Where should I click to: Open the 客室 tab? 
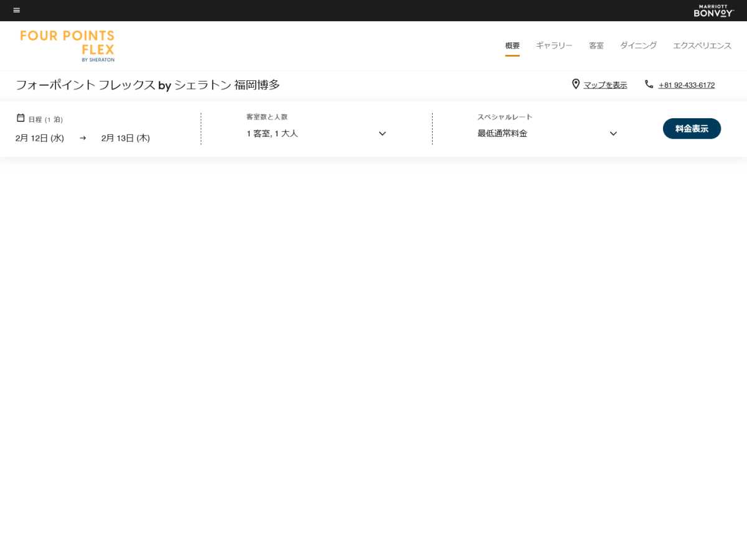596,45
